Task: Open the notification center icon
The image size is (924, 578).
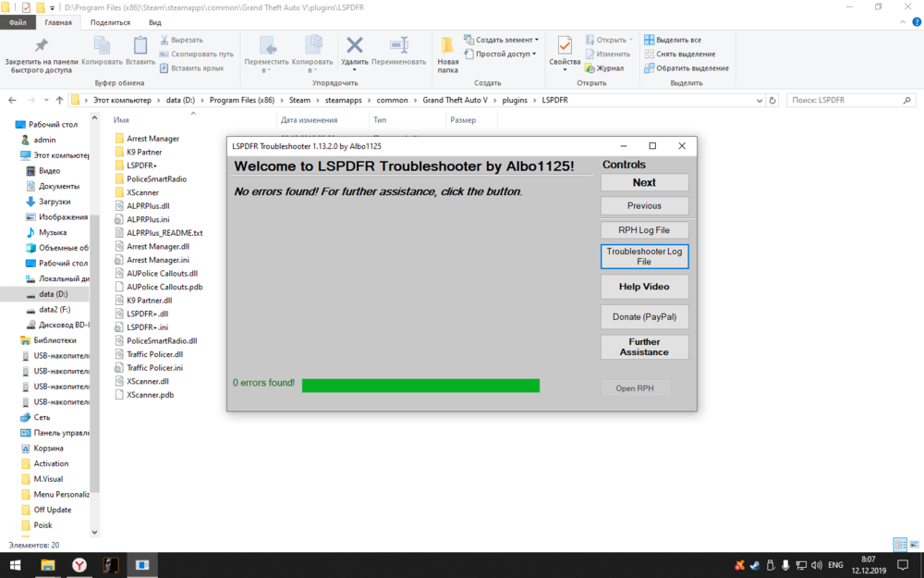Action: coord(902,565)
